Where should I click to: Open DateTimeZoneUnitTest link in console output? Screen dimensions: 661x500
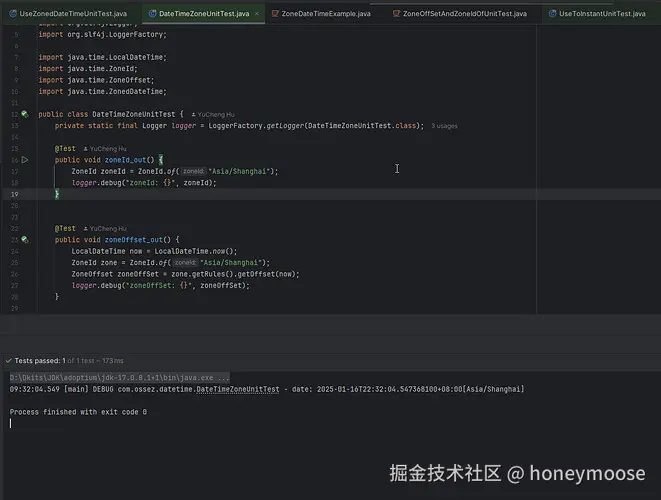pos(238,390)
